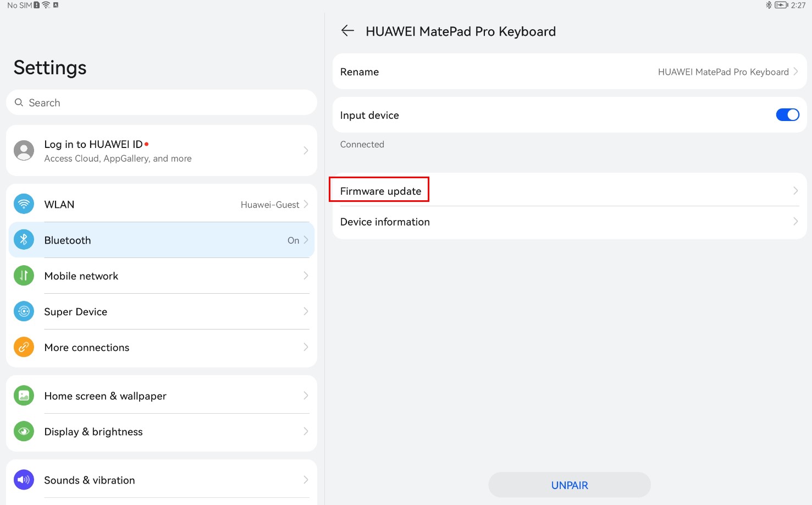Open Sounds & vibration settings
The height and width of the screenshot is (505, 812).
(x=162, y=480)
